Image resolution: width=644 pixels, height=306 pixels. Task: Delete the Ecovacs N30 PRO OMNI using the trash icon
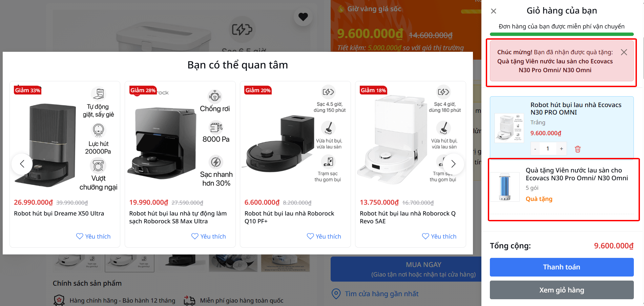[578, 149]
